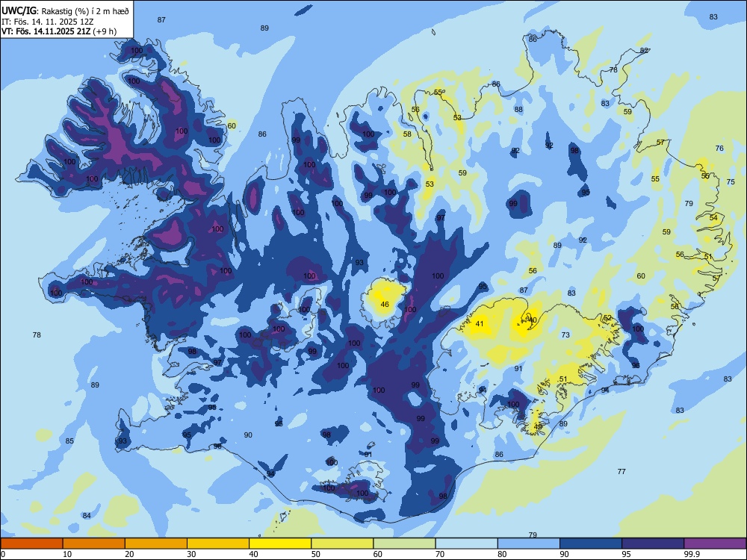Click the light green 60–70 legend swatch
Viewport: 747px width, 560px height.
[404, 544]
